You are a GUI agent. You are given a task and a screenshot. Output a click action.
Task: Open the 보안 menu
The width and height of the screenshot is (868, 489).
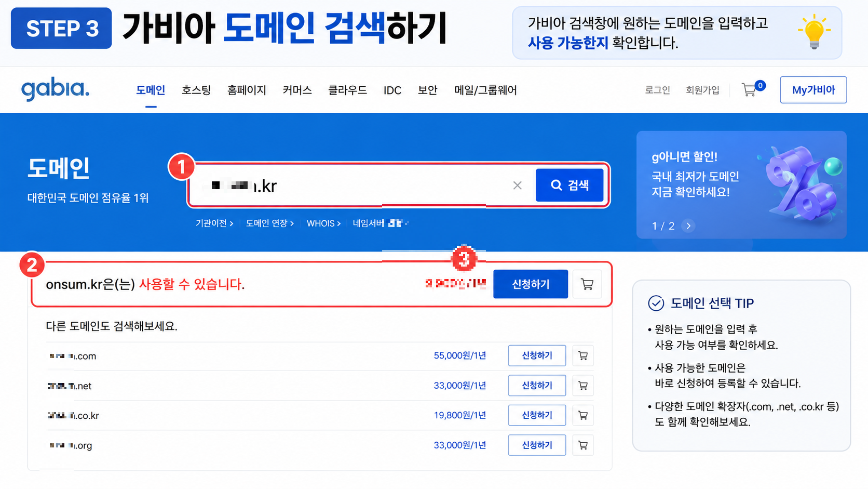point(428,90)
